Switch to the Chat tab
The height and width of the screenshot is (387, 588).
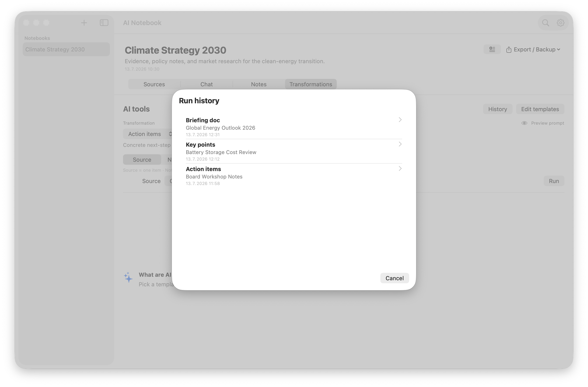(x=206, y=84)
